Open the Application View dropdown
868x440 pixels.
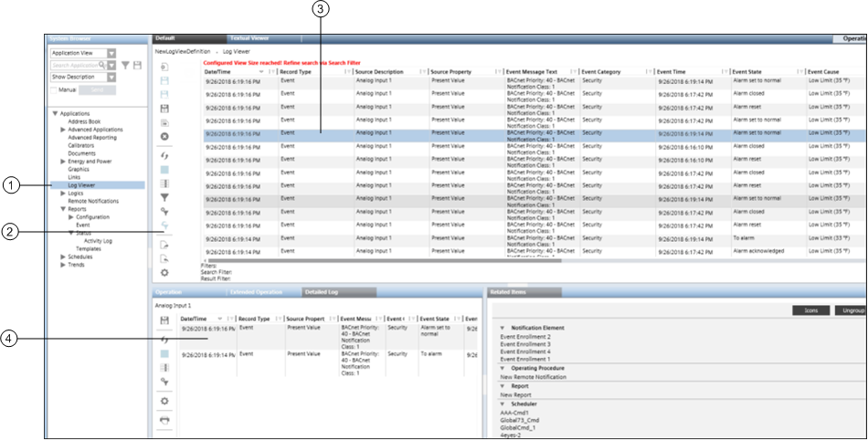pos(111,54)
